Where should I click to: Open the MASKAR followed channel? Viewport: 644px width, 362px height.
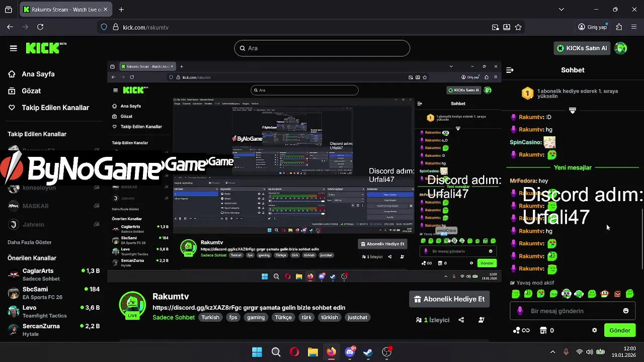tap(54, 206)
